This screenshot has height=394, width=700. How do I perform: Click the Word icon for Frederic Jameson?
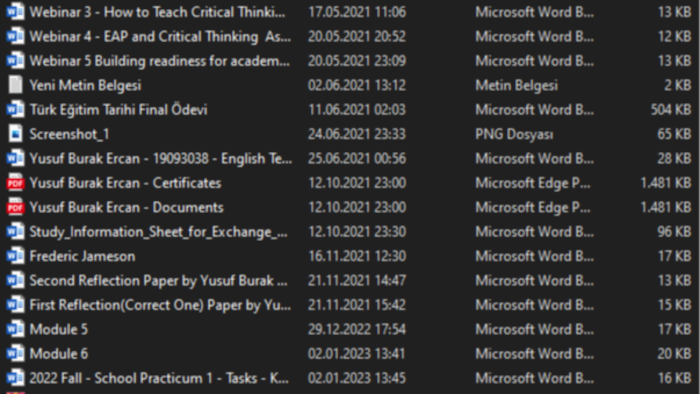click(x=15, y=256)
